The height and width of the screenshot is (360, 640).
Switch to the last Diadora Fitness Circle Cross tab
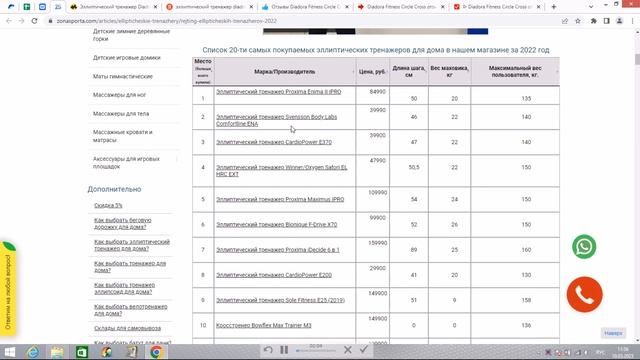496,7
